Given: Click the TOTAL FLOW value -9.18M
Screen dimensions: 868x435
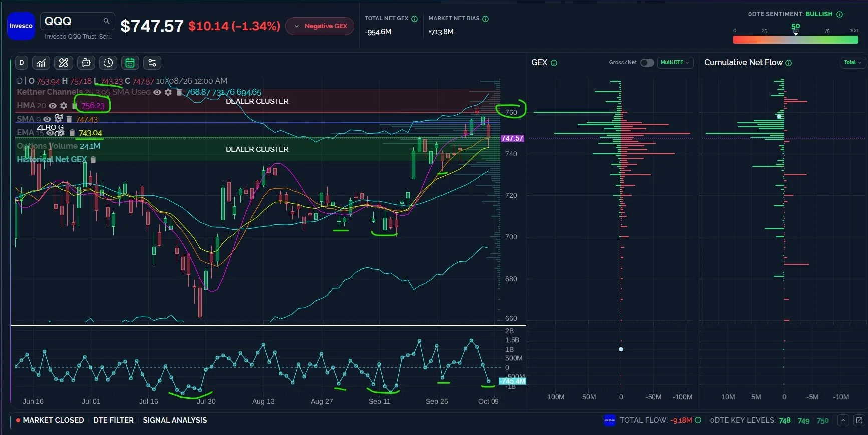Looking at the screenshot, I should (681, 420).
